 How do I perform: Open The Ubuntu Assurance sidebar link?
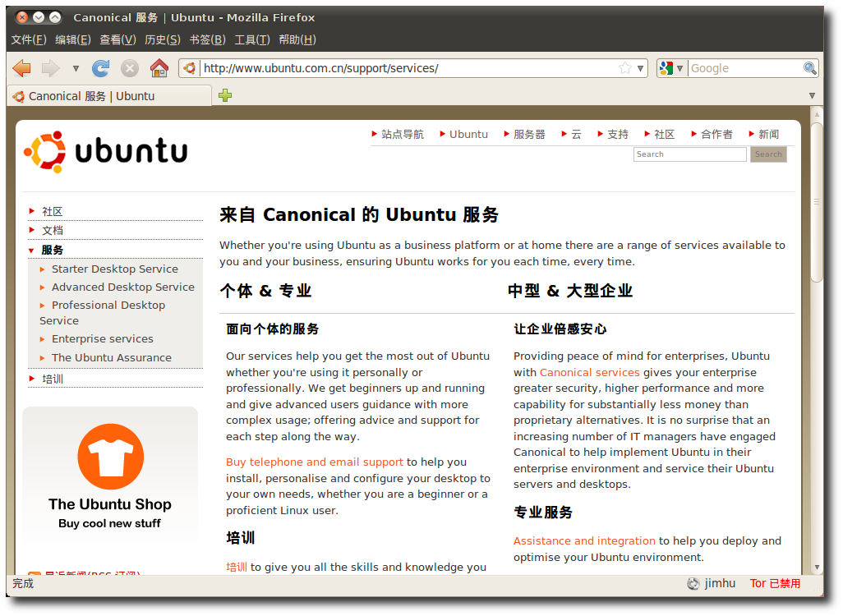111,358
